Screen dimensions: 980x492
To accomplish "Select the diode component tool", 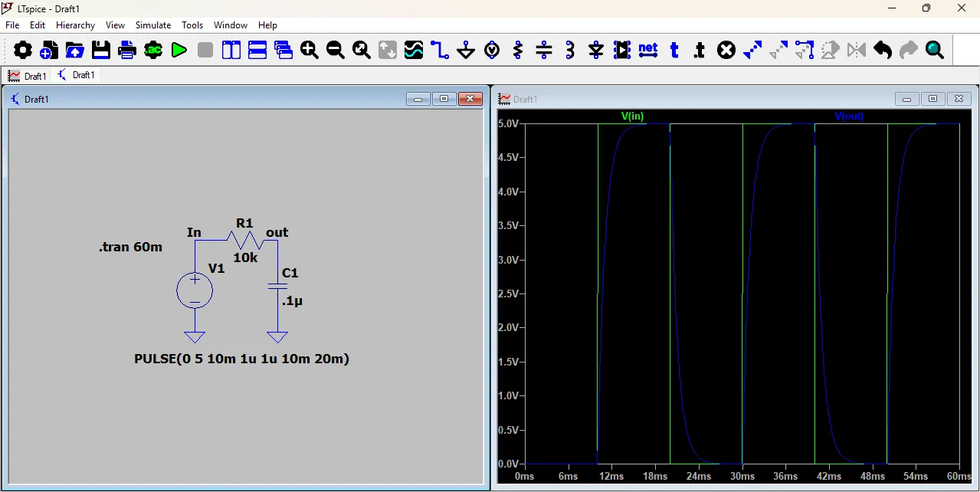I will coord(596,51).
